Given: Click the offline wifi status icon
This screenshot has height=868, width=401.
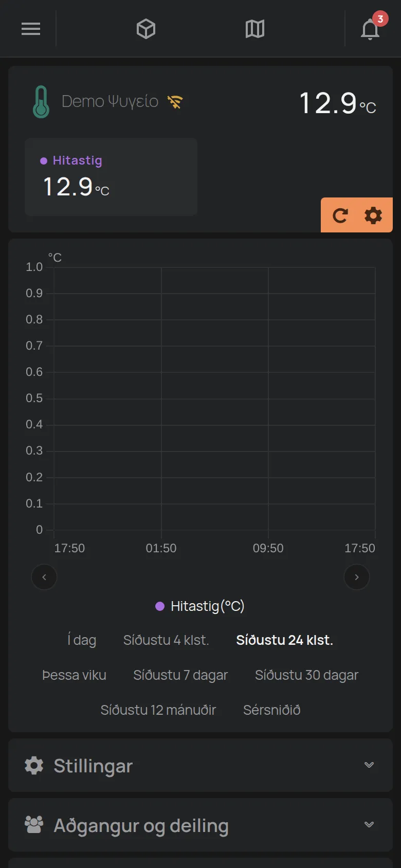Looking at the screenshot, I should pyautogui.click(x=175, y=102).
